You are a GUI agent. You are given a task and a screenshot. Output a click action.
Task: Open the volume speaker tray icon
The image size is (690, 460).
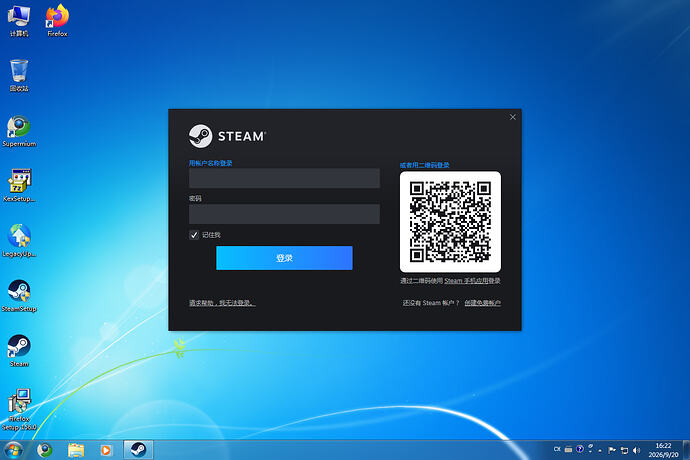point(636,450)
